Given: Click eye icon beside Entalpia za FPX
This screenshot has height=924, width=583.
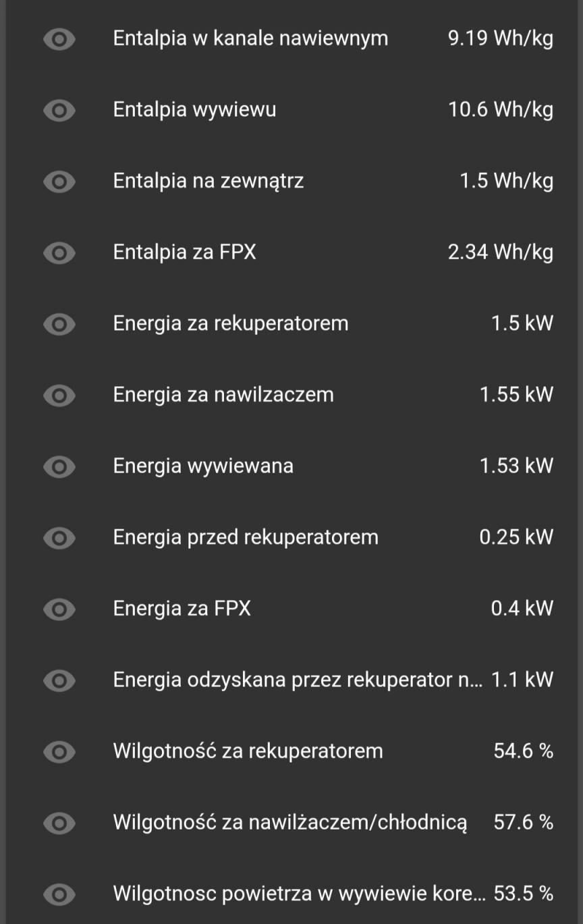Looking at the screenshot, I should tap(59, 253).
